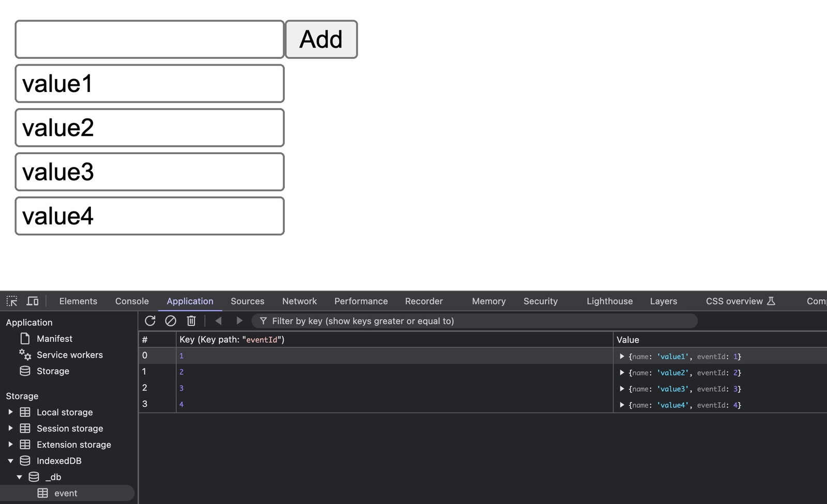
Task: Switch to the Console tab
Action: tap(132, 301)
